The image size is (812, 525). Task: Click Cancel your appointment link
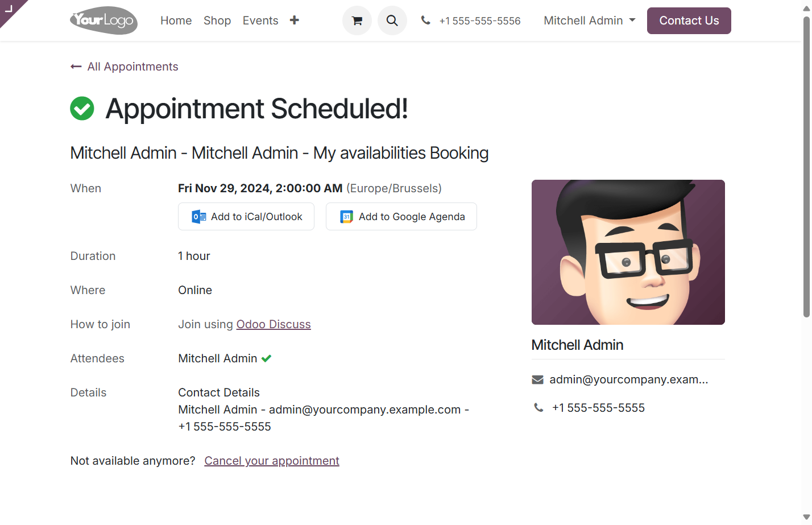point(272,461)
